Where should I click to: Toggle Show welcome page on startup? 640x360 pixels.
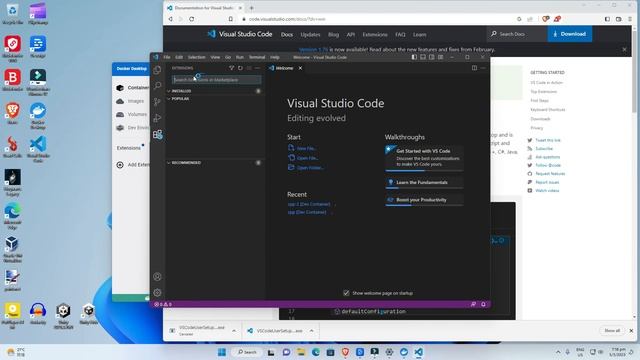click(346, 293)
